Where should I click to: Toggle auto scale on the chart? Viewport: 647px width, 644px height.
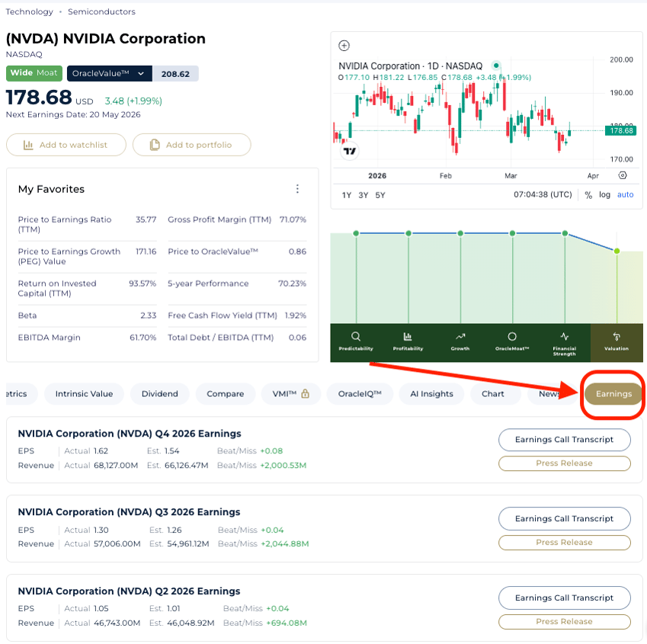pyautogui.click(x=625, y=195)
